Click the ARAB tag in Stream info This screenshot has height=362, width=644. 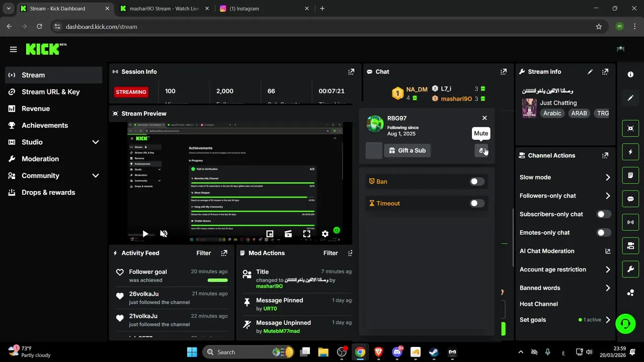[x=579, y=113]
